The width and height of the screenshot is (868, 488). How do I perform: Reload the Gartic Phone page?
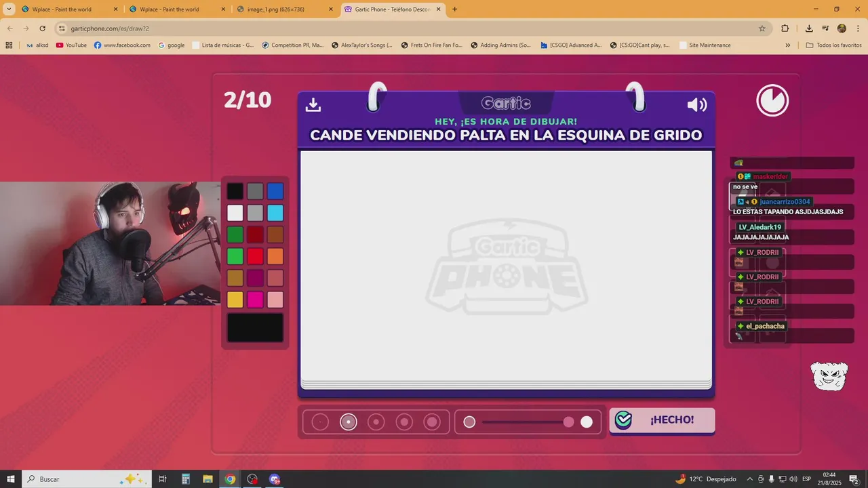tap(42, 28)
